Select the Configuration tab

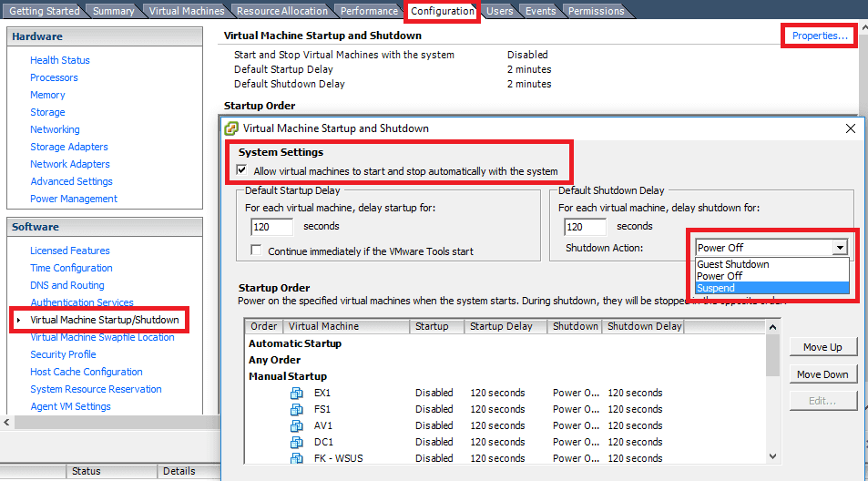click(x=443, y=11)
